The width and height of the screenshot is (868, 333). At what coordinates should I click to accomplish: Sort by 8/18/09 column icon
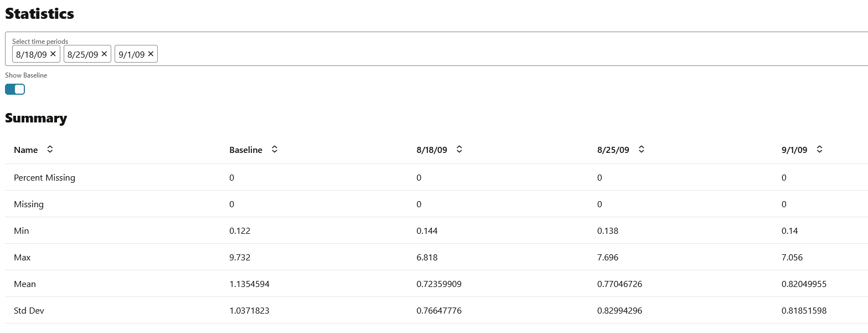pos(459,150)
